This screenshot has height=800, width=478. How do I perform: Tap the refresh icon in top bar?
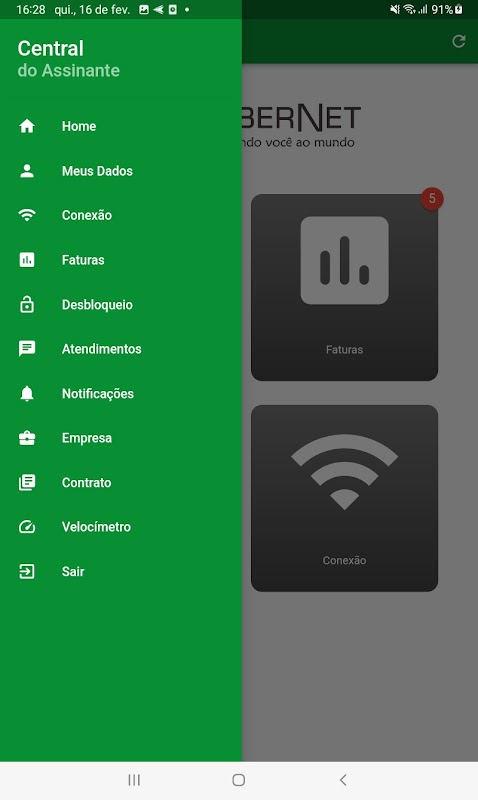coord(459,41)
